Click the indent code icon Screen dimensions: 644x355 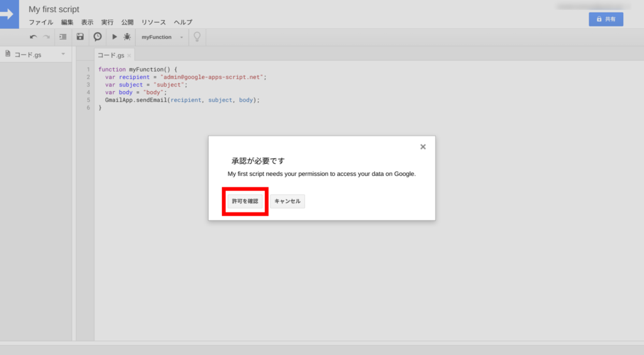(x=63, y=37)
